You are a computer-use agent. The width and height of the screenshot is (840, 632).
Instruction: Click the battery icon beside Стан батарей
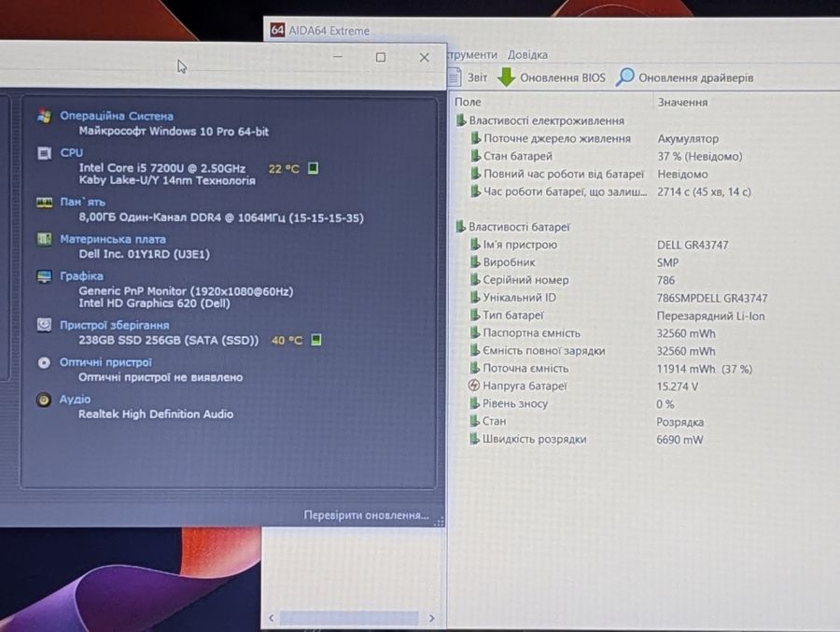475,156
